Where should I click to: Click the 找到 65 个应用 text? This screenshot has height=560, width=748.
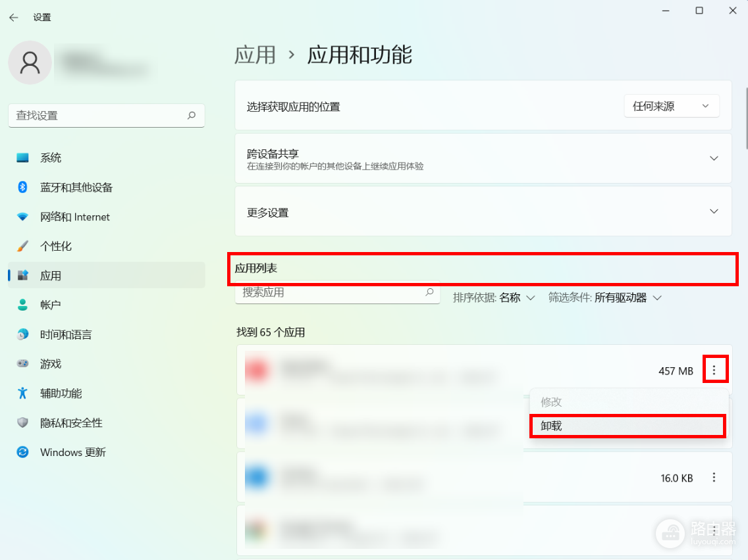[271, 332]
